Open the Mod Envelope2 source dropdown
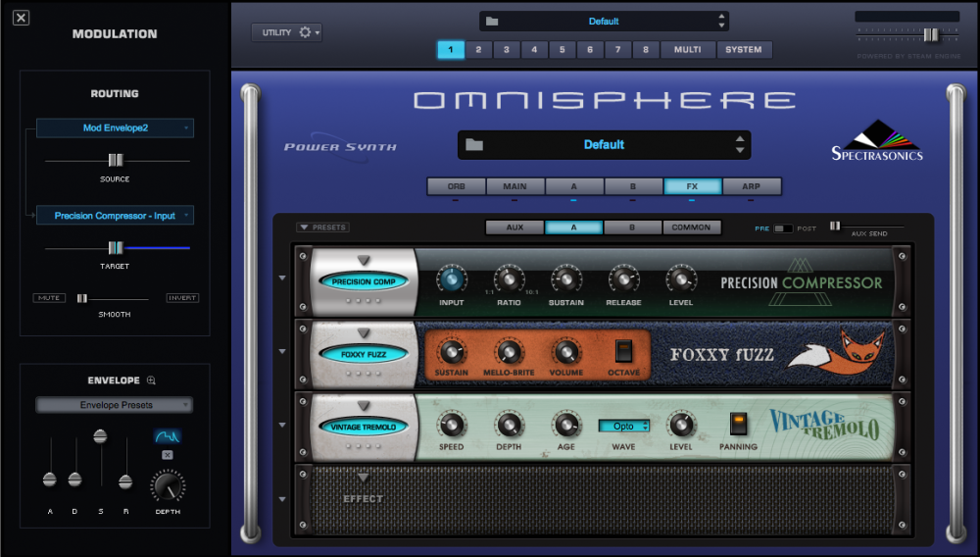Viewport: 980px width, 557px height. point(115,128)
